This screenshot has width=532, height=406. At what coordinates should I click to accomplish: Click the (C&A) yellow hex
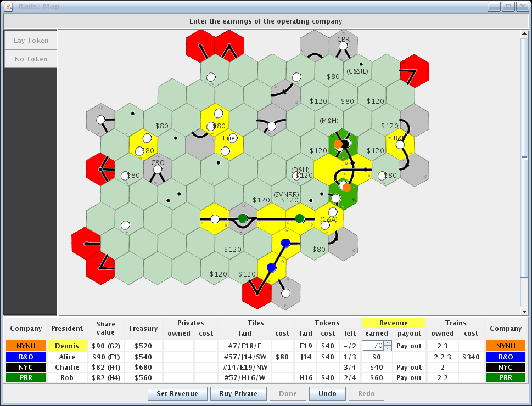coord(329,219)
